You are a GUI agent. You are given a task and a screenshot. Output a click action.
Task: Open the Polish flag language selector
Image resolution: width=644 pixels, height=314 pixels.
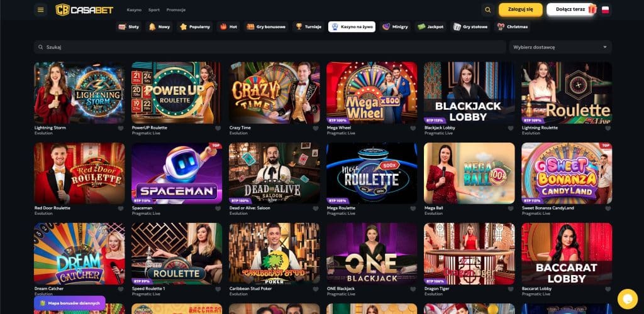pyautogui.click(x=605, y=10)
